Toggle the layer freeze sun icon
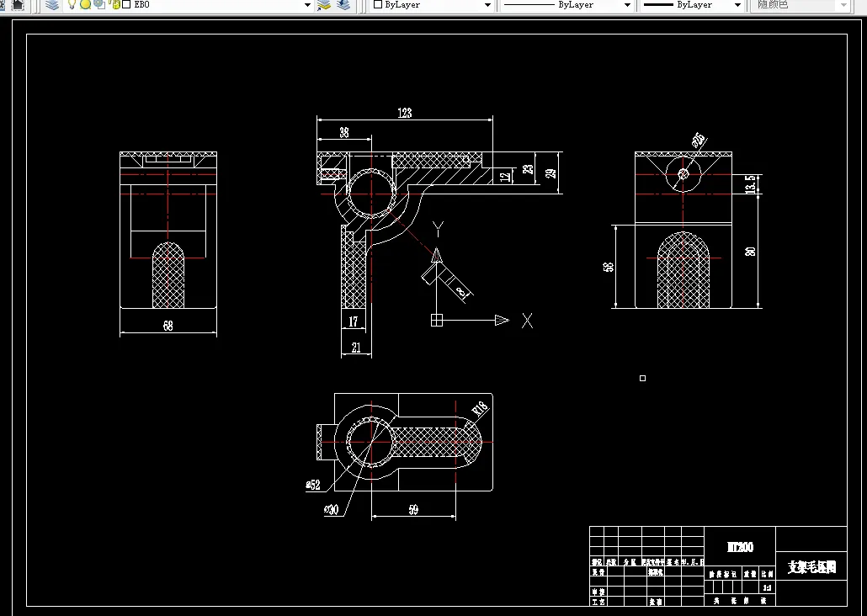The width and height of the screenshot is (867, 616). point(85,5)
